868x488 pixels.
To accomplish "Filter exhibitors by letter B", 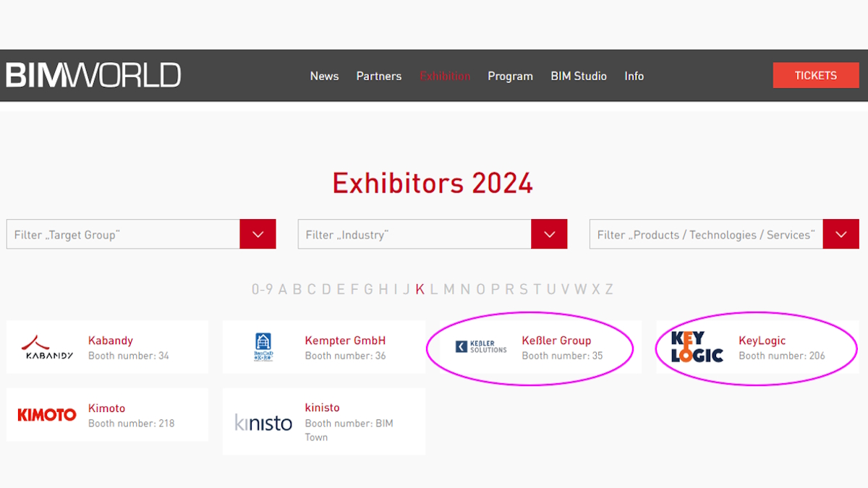I will coord(297,289).
